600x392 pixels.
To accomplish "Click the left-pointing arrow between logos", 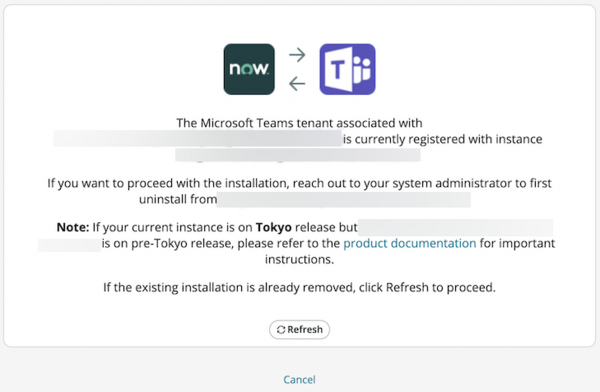I will click(x=297, y=83).
